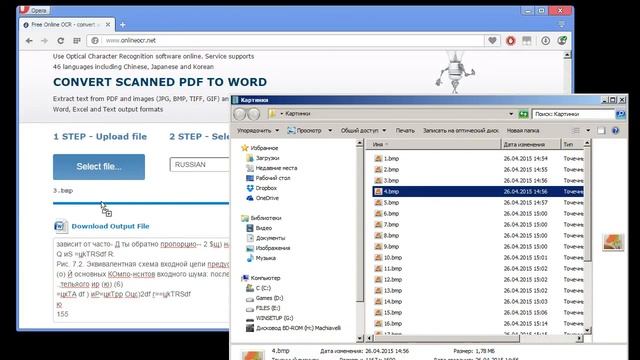Click Opera page scroll up arrow

click(567, 55)
